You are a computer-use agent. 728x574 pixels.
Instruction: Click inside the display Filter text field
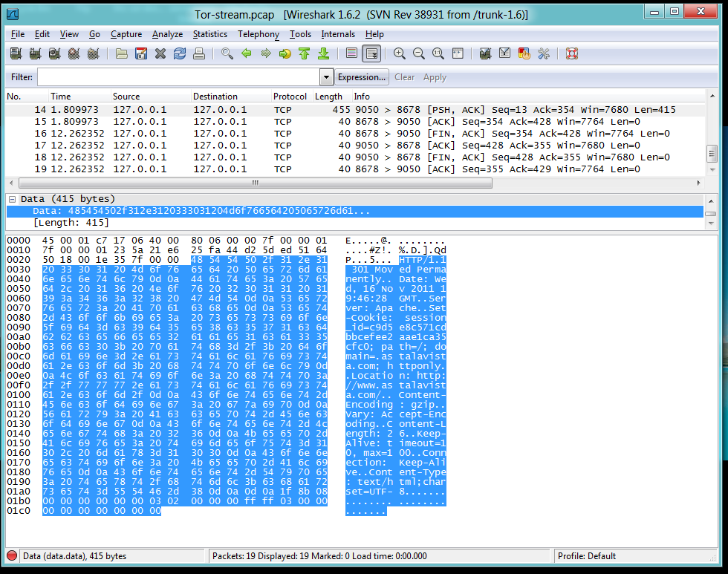coord(178,77)
